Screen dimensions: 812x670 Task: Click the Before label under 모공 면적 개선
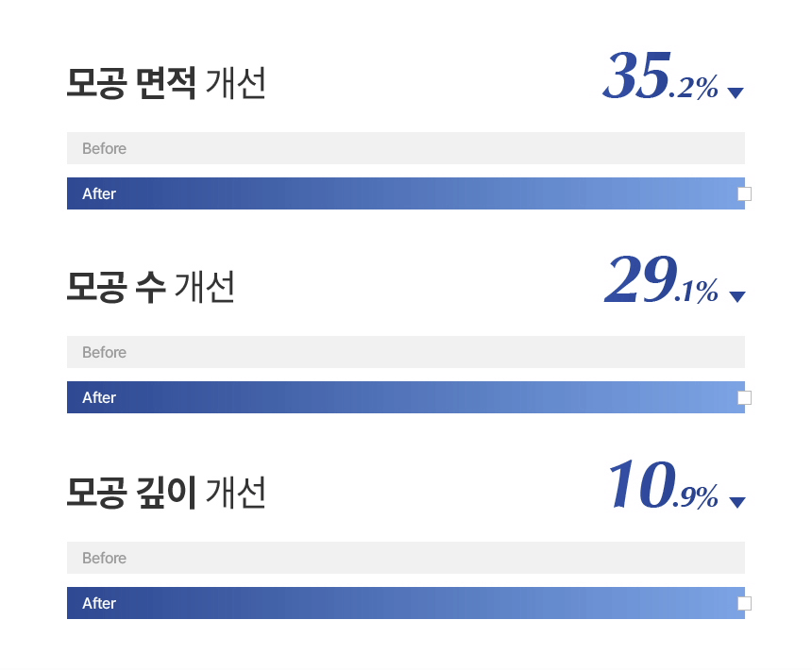[x=104, y=148]
